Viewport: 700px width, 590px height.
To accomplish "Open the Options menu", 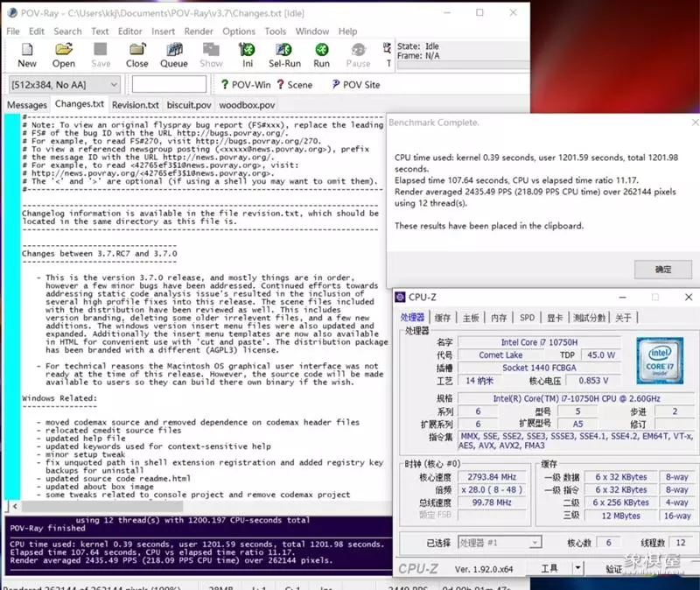I will [x=238, y=31].
